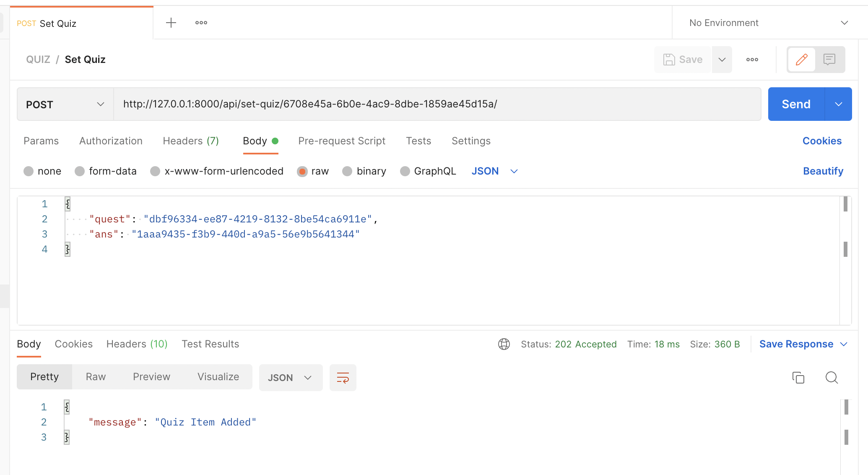Open the JSON response format dropdown
Viewport: 868px width, 475px height.
click(290, 378)
